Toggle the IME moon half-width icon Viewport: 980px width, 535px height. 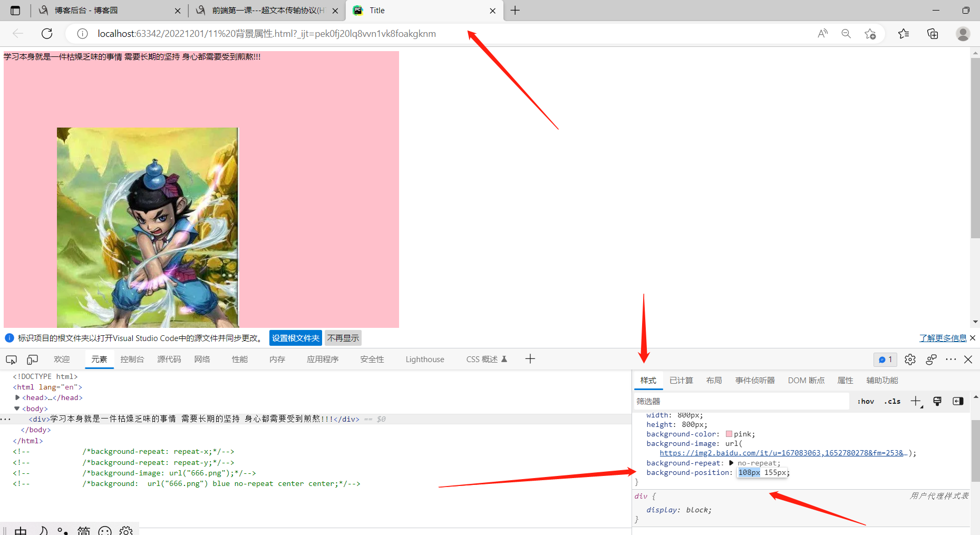pyautogui.click(x=43, y=530)
